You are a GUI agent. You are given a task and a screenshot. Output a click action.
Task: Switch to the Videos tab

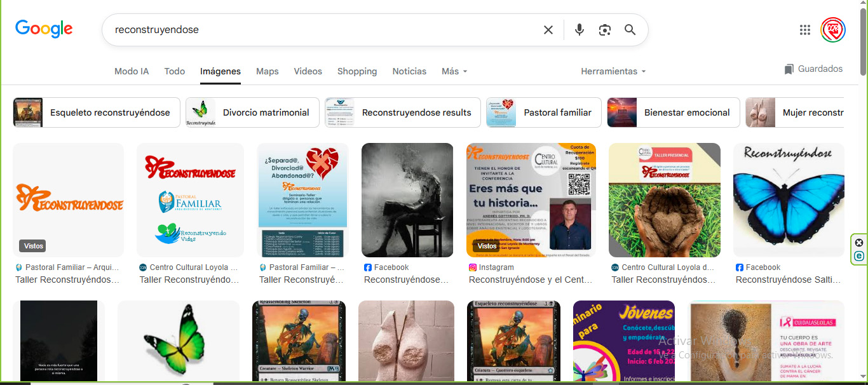pos(308,71)
